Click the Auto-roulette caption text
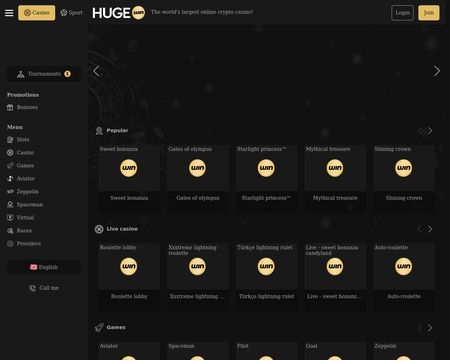450x360 pixels. pos(404,296)
